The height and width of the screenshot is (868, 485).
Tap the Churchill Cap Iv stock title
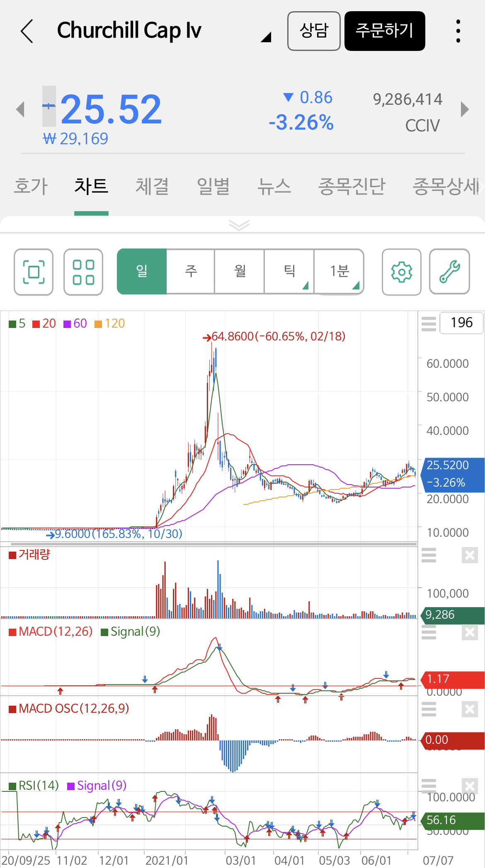click(129, 31)
